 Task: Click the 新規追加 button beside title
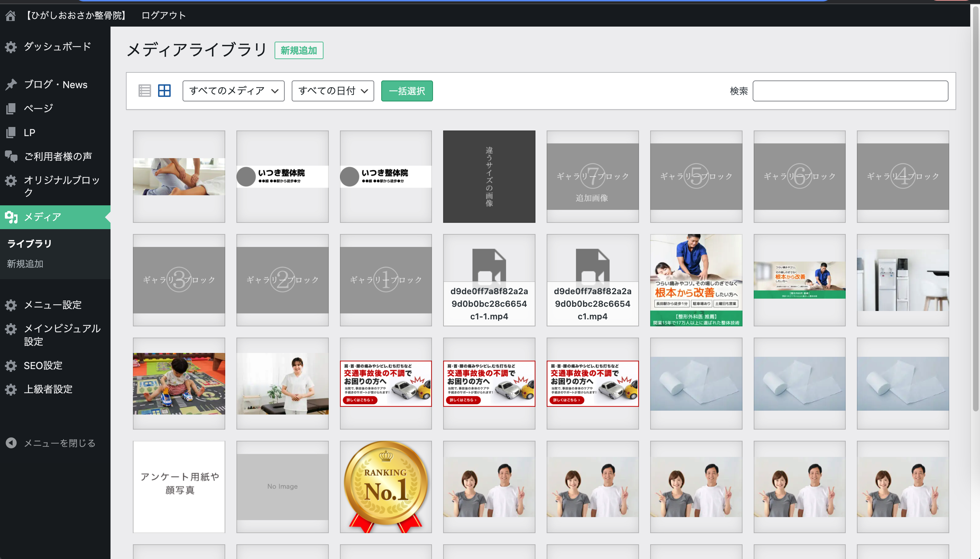[299, 50]
